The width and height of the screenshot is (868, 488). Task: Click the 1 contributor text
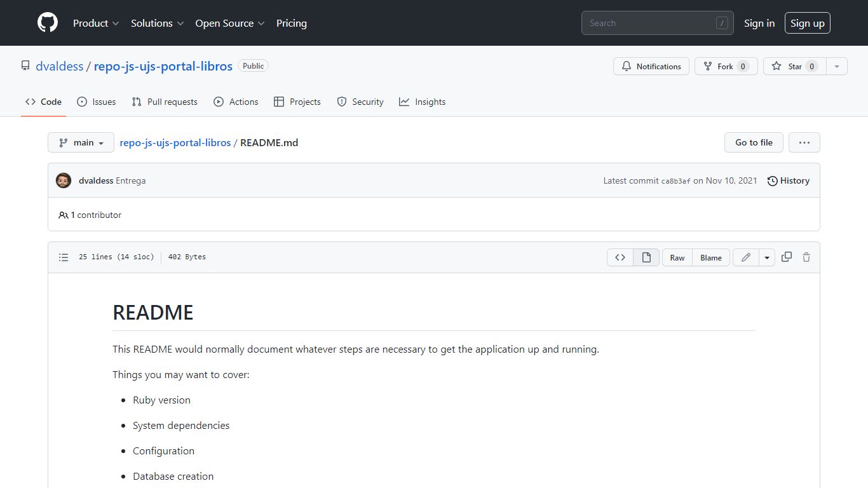click(x=96, y=215)
